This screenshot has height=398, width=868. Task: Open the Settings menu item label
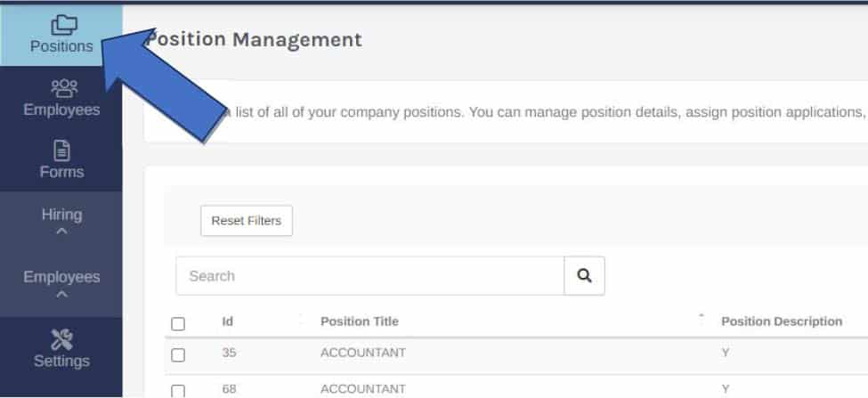pos(61,361)
